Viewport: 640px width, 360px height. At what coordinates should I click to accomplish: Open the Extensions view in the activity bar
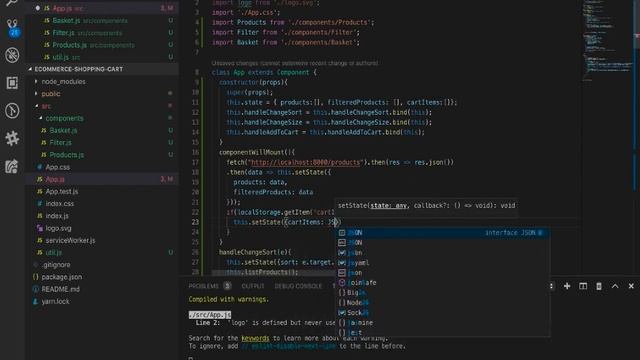tap(12, 83)
